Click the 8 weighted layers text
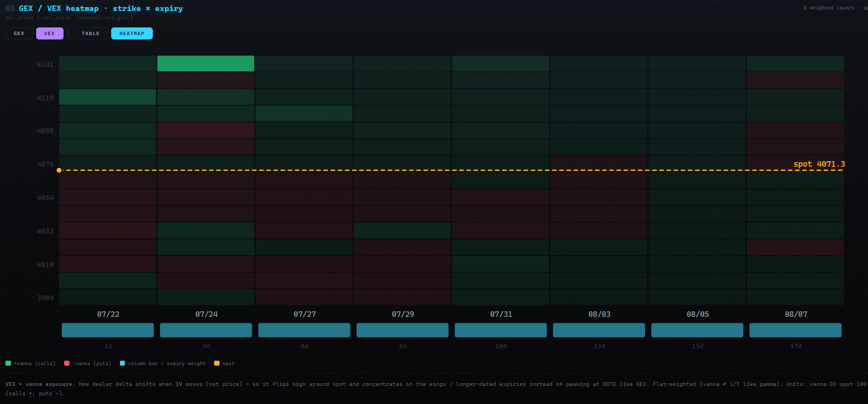This screenshot has height=404, width=868. click(829, 8)
